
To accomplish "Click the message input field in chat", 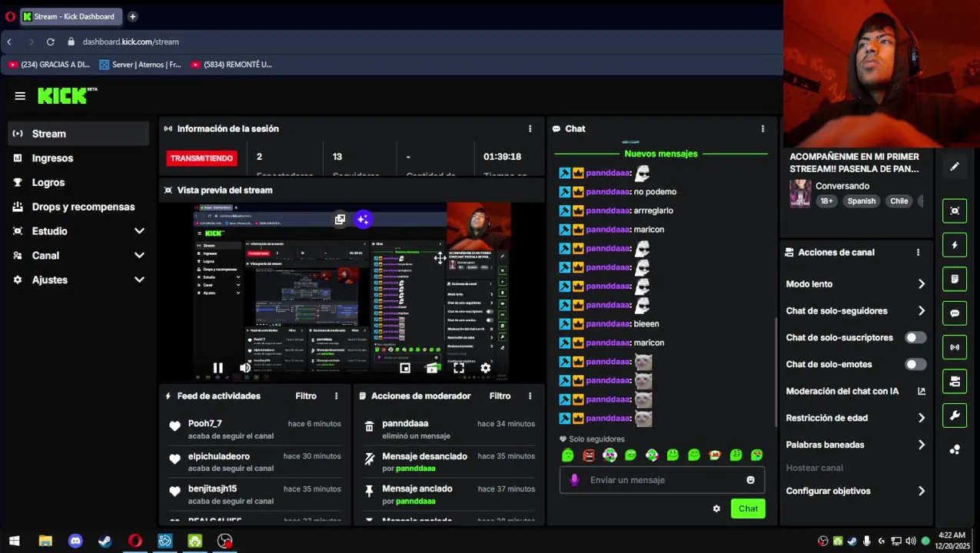I will pos(663,480).
